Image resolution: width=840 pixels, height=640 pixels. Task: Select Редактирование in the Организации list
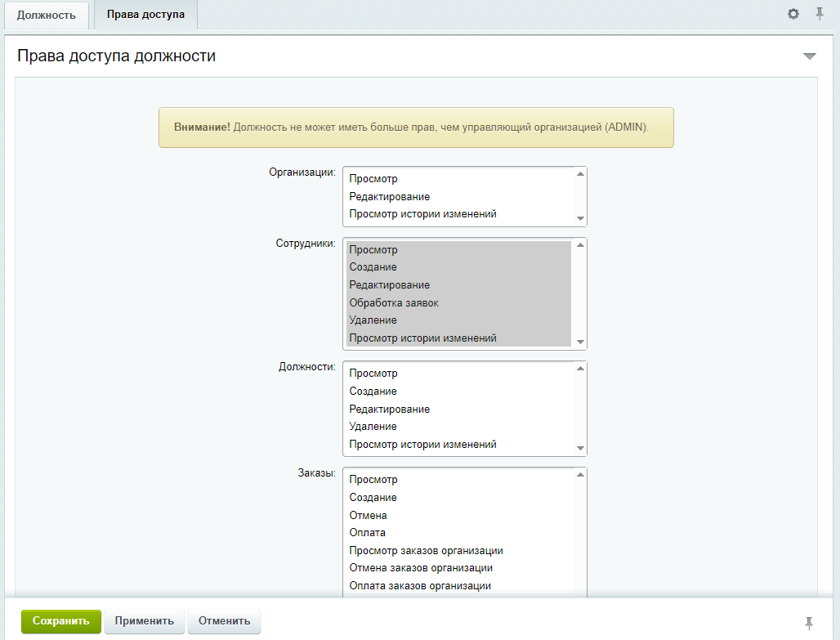[x=458, y=197]
